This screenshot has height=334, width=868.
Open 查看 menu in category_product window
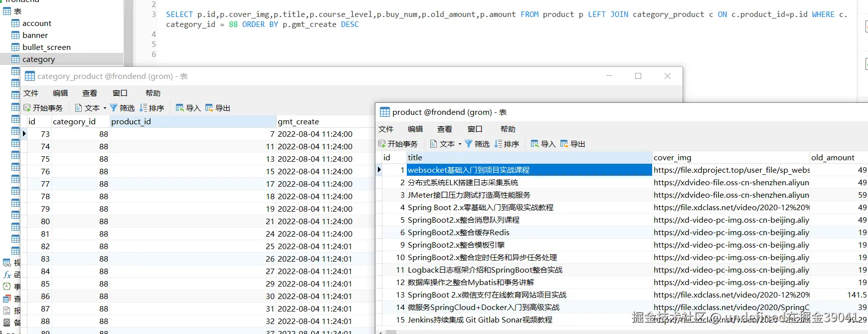click(x=90, y=93)
